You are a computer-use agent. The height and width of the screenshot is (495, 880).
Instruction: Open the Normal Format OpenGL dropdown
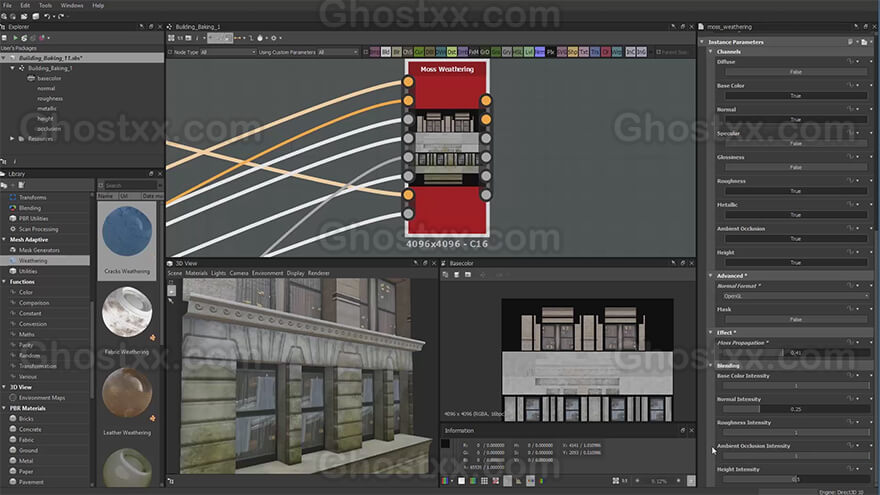point(796,296)
